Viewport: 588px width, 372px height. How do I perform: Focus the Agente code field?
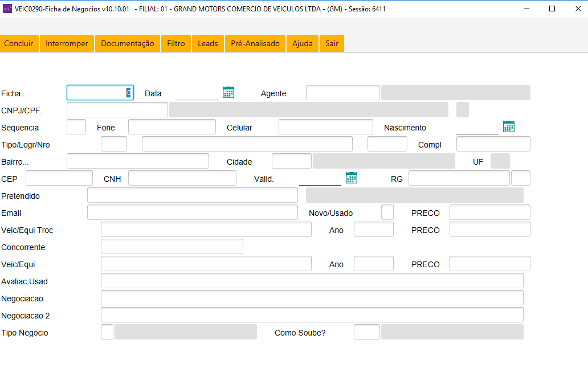point(343,93)
